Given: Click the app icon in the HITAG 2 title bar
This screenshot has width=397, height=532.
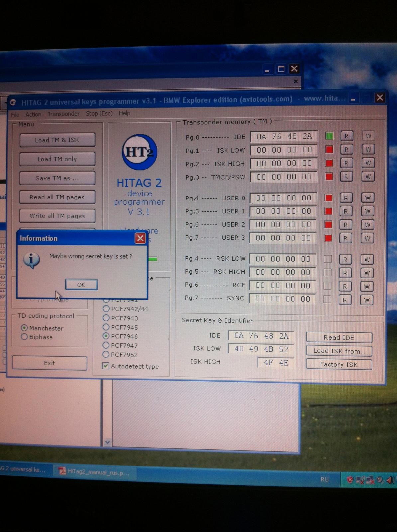Looking at the screenshot, I should [x=13, y=102].
